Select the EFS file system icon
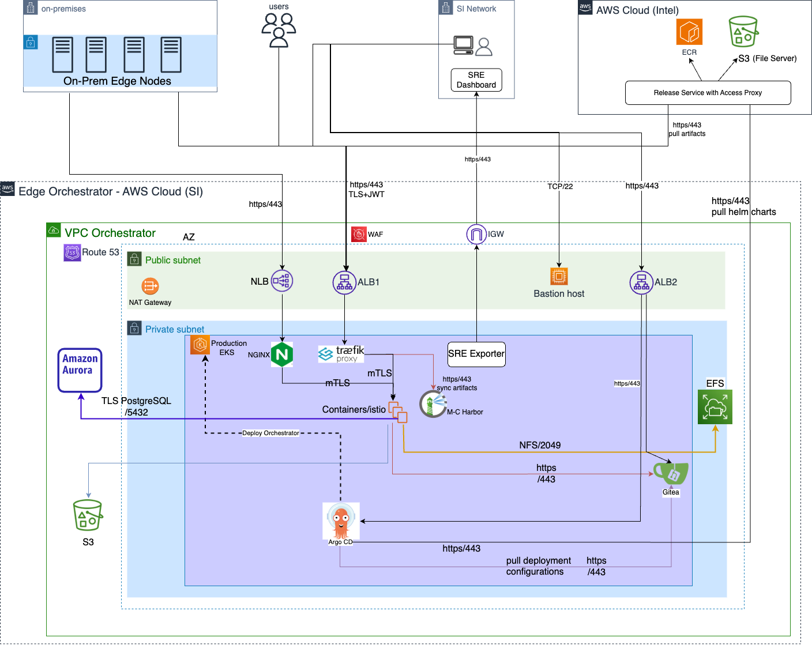Screen dimensions: 812x649 pos(715,406)
